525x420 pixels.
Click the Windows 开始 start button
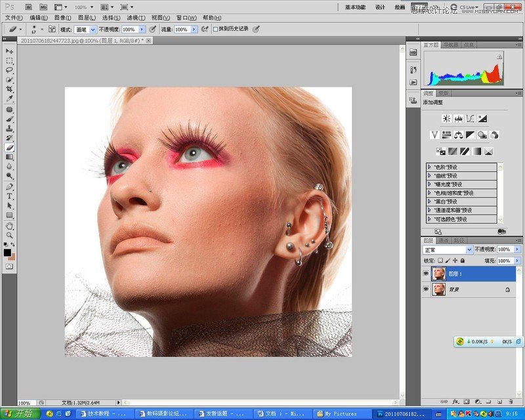pos(19,414)
